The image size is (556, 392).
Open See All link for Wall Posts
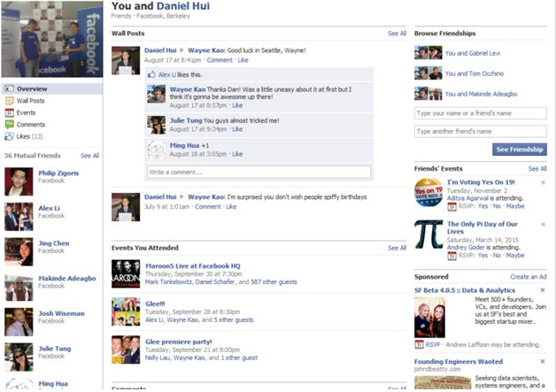coord(397,34)
